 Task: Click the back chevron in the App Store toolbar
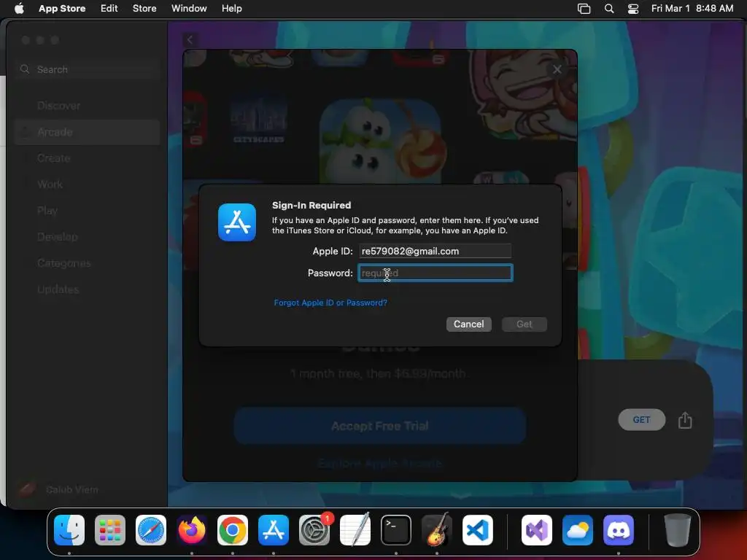click(190, 40)
